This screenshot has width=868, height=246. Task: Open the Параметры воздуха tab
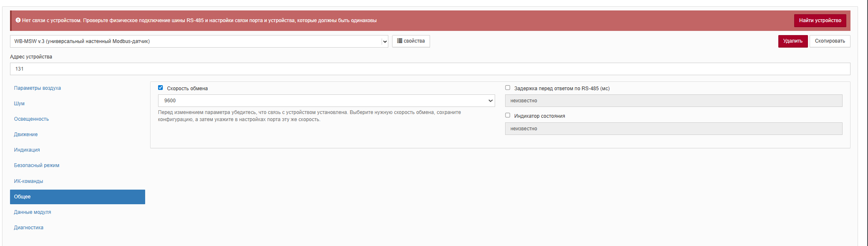(38, 88)
